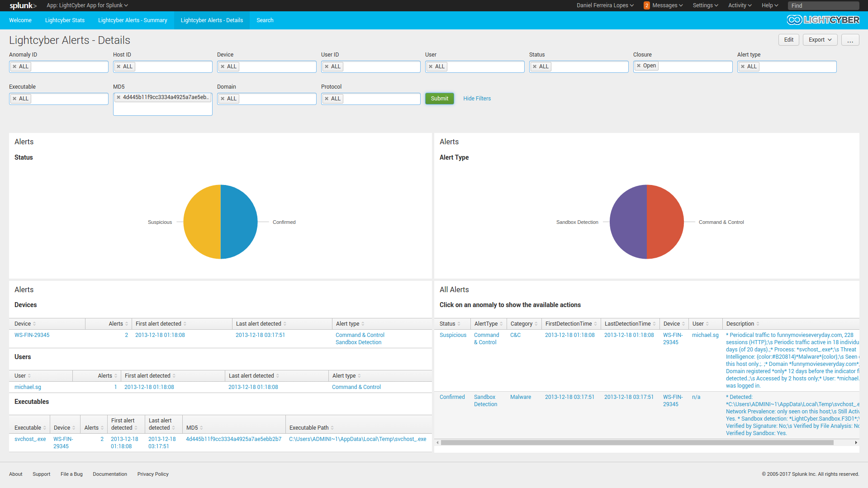Sort Devices table by Alerts column

pos(118,324)
